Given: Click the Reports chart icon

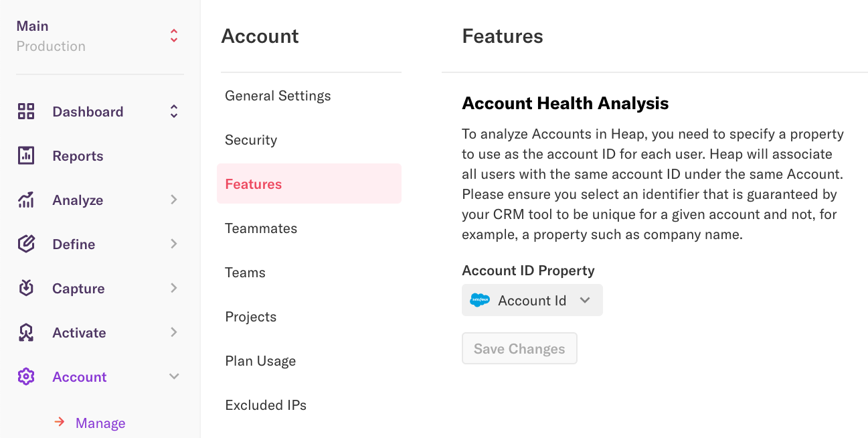Looking at the screenshot, I should click(26, 156).
